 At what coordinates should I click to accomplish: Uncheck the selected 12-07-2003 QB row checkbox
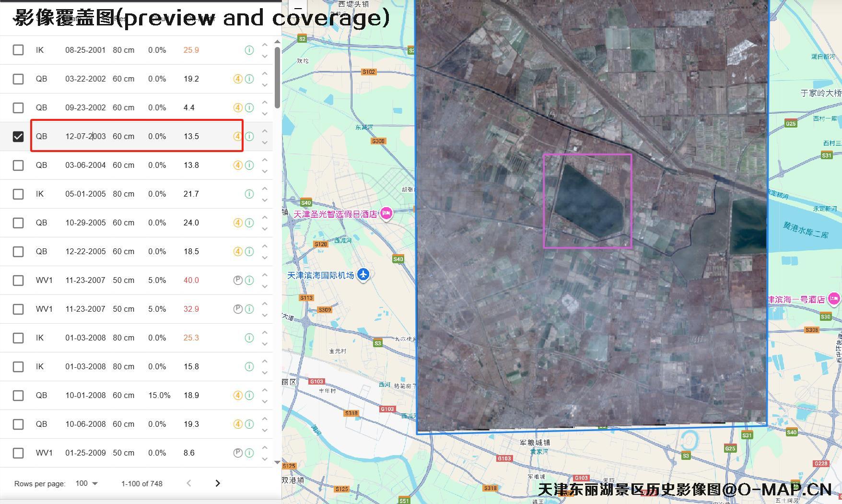pos(18,137)
